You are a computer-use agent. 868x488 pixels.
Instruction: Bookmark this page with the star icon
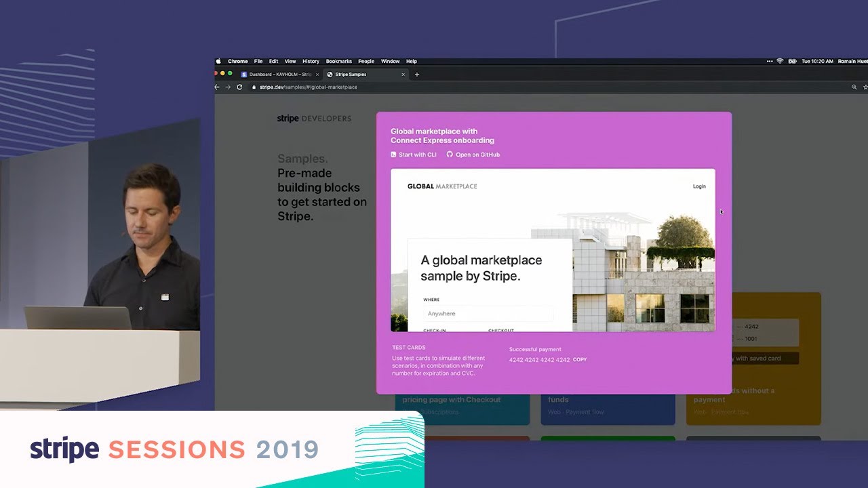865,87
